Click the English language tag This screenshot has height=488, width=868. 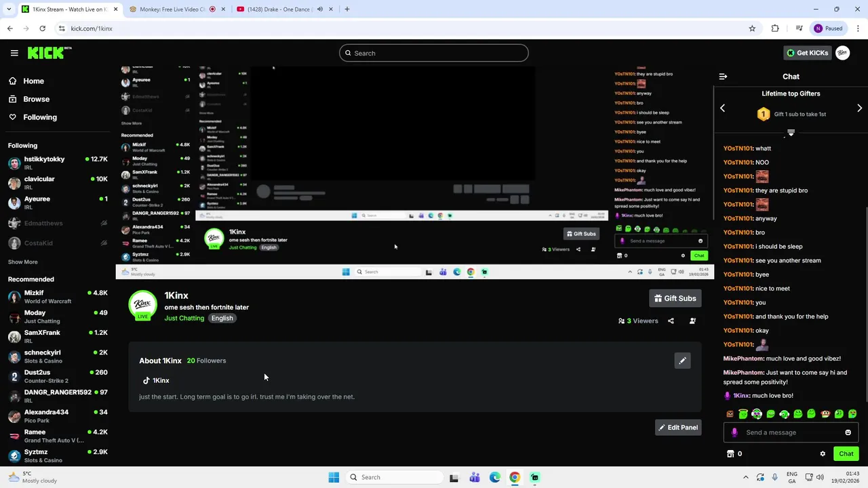(x=222, y=318)
